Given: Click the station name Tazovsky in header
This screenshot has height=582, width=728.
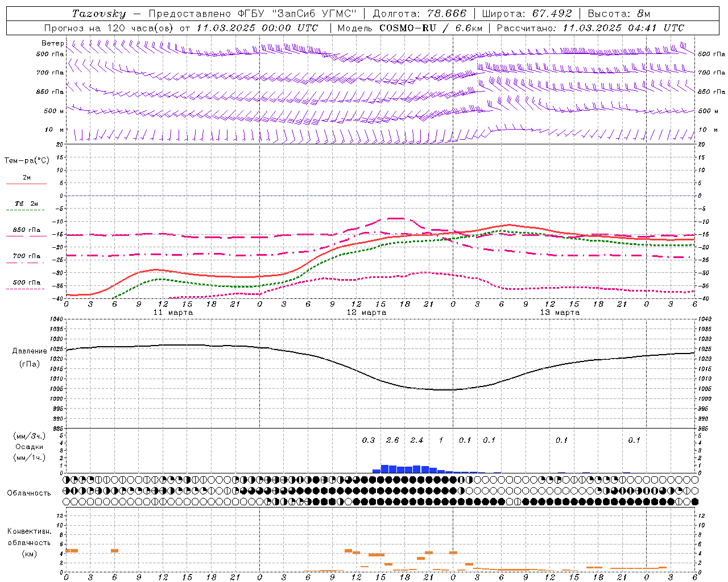Looking at the screenshot, I should [99, 14].
